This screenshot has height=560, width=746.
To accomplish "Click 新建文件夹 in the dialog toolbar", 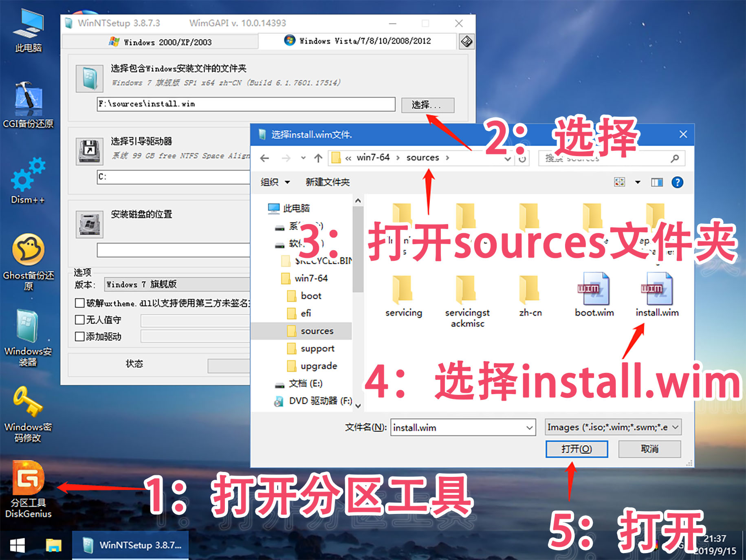I will [328, 182].
